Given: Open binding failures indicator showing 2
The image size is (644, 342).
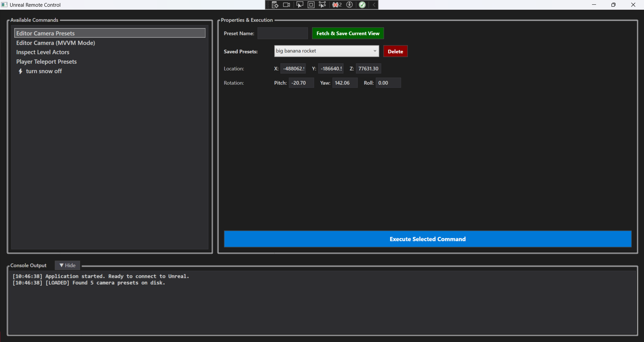Looking at the screenshot, I should [x=337, y=5].
